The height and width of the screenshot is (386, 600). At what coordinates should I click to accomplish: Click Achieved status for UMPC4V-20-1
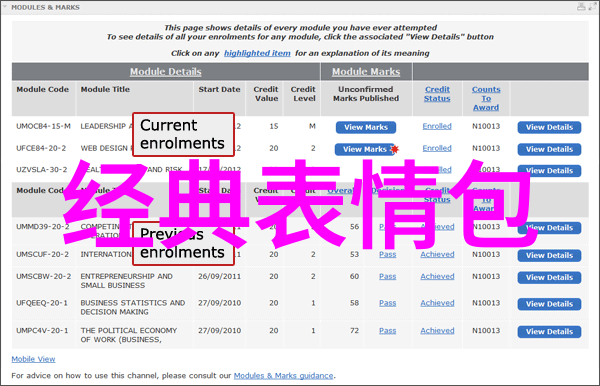437,331
